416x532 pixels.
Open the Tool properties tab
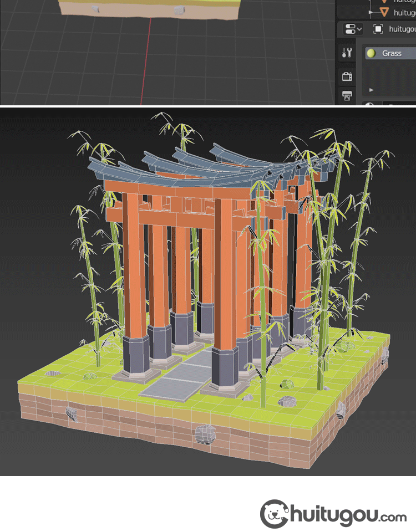347,53
